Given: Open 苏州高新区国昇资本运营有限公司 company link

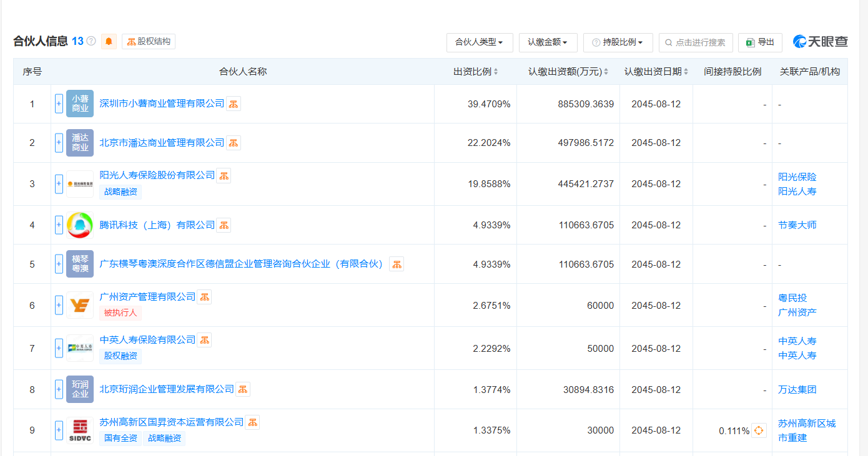Looking at the screenshot, I should 172,422.
